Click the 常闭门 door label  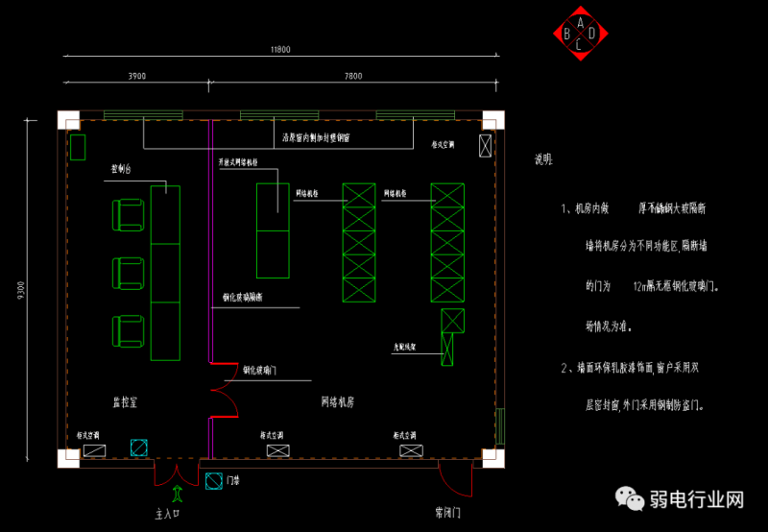[x=448, y=513]
